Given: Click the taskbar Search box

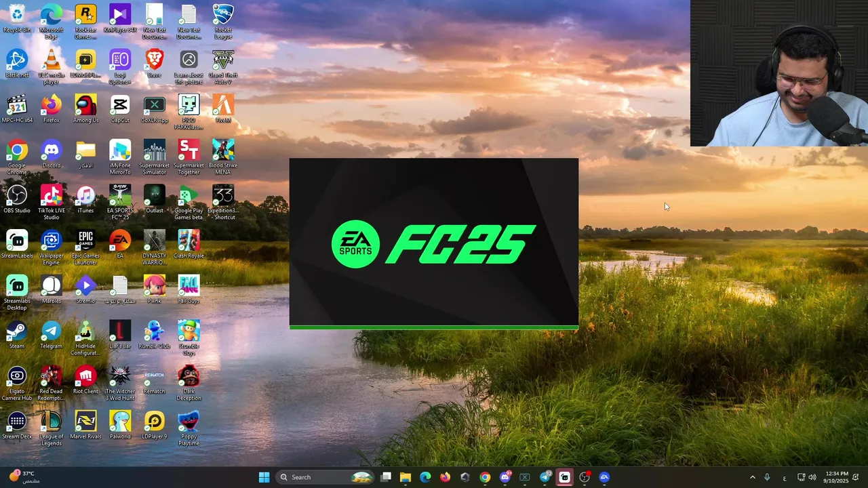Looking at the screenshot, I should click(325, 477).
